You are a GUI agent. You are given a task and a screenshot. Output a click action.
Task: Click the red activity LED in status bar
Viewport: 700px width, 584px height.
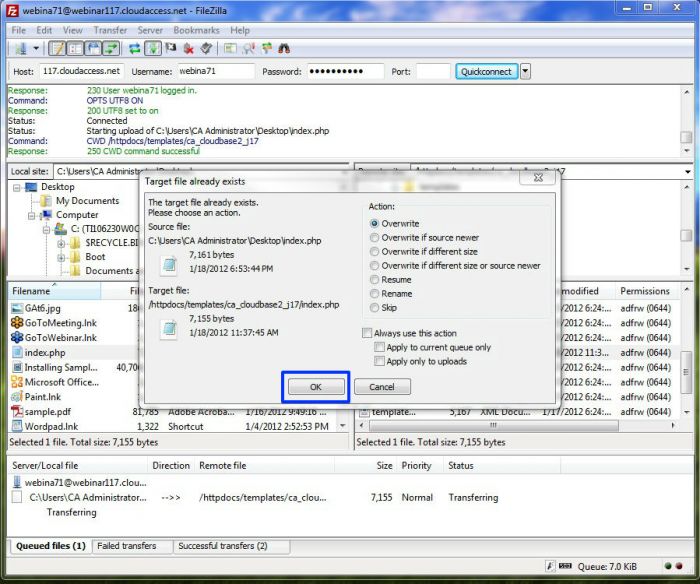tap(679, 566)
